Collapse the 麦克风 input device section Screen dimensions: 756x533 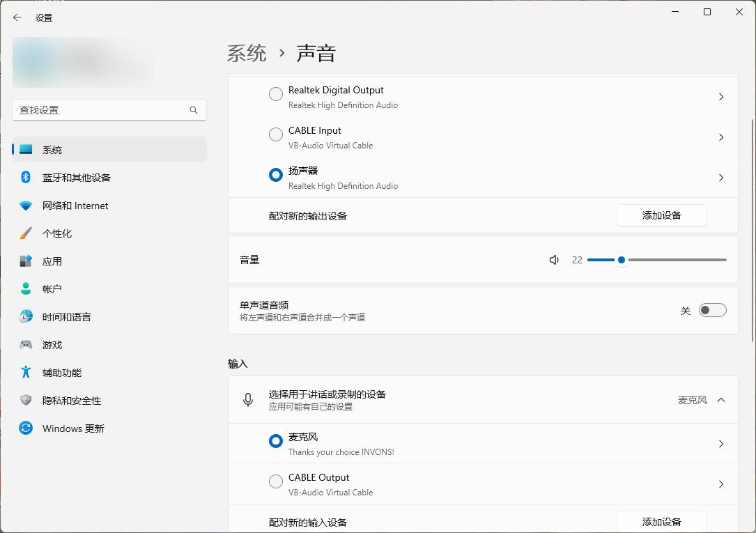[720, 399]
